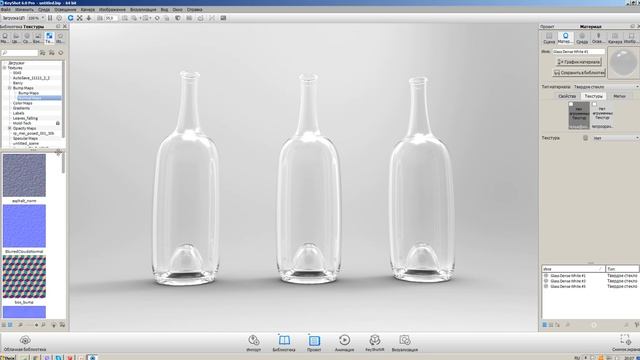Screen dimensions: 640x360
Task: Collapse the Textures root tree node
Action: (5, 68)
